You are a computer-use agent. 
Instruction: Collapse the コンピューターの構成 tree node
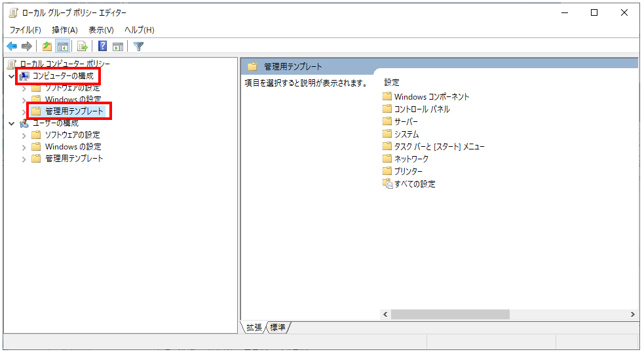click(12, 76)
